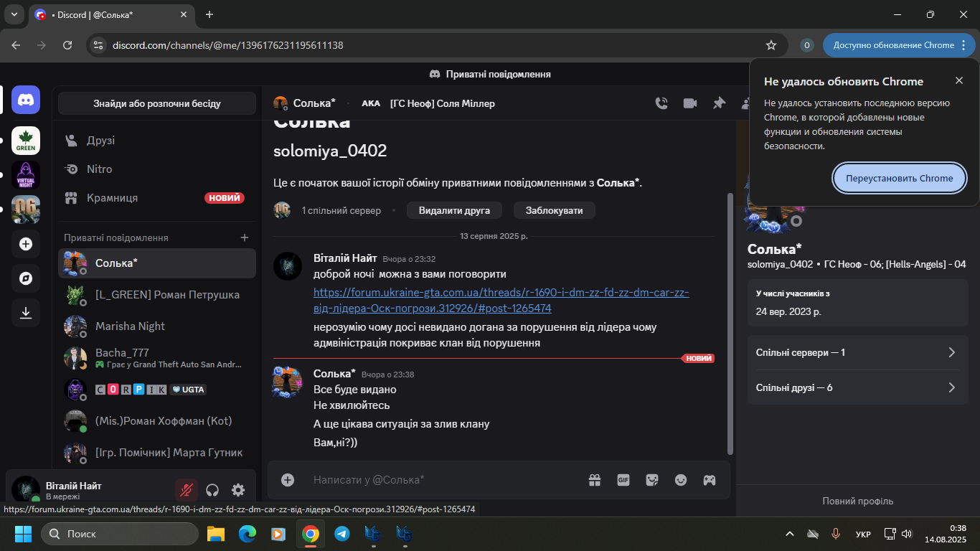The height and width of the screenshot is (551, 980).
Task: Start a video call with Солька*
Action: point(690,103)
